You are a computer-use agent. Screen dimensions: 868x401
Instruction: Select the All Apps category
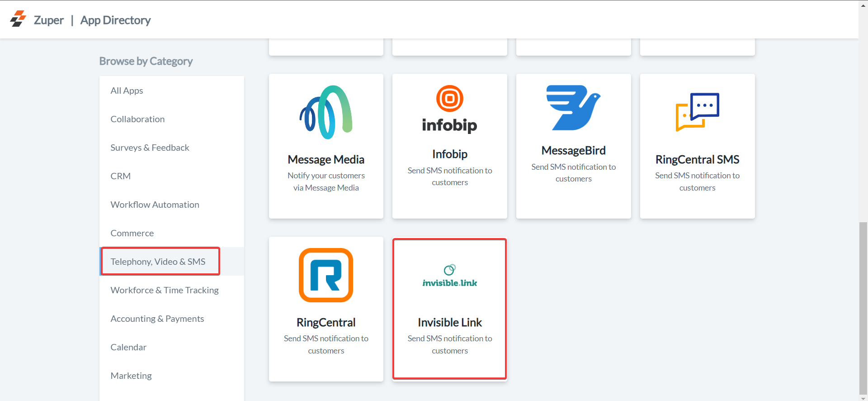pyautogui.click(x=172, y=91)
